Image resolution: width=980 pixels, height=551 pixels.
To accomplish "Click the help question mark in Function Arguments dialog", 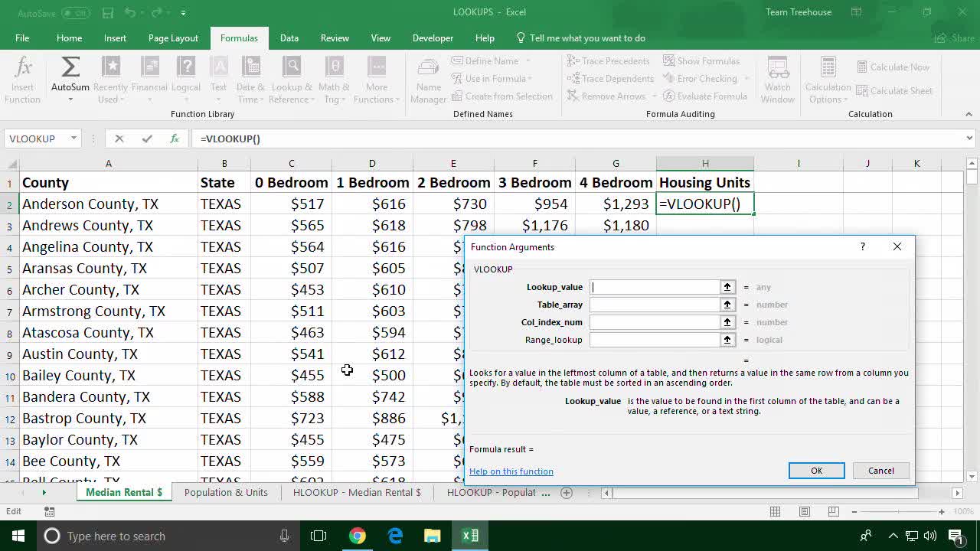I will [863, 246].
